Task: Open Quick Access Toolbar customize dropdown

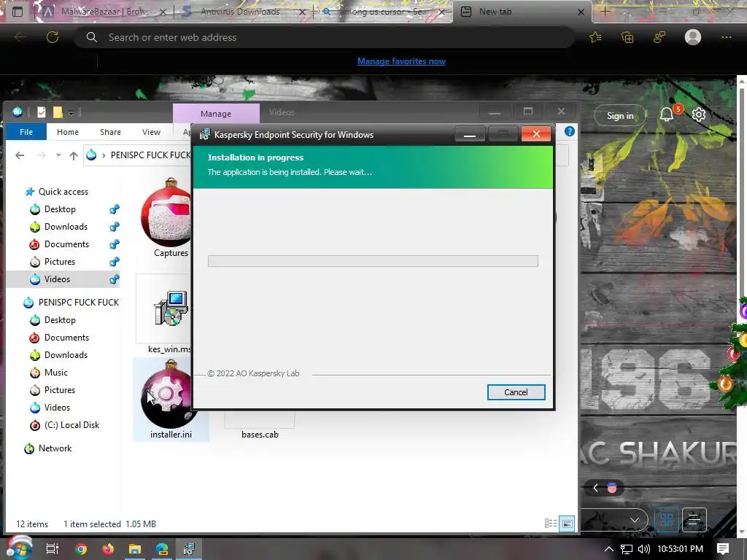Action: (x=71, y=113)
